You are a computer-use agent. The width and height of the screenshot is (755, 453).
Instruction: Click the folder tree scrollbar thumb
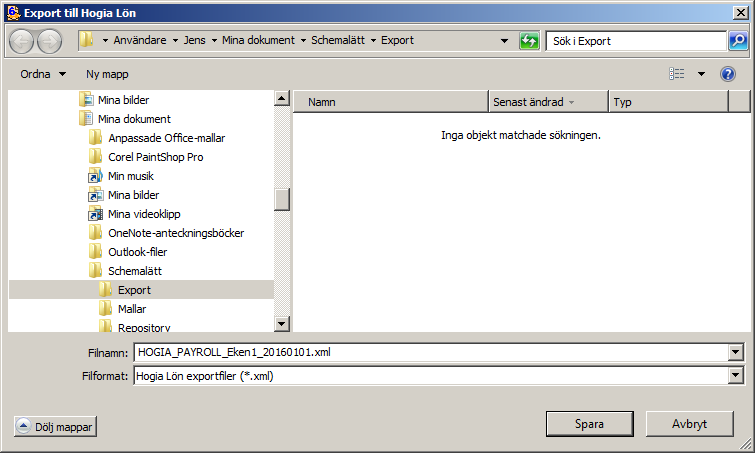pos(282,199)
